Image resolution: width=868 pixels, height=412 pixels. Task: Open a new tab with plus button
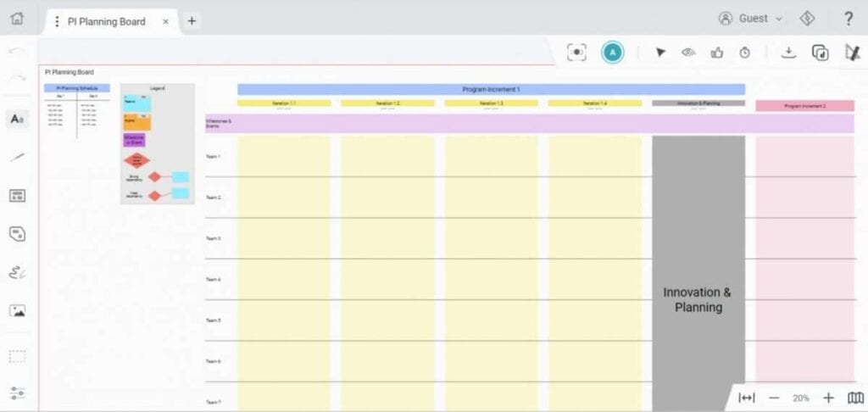(x=192, y=21)
